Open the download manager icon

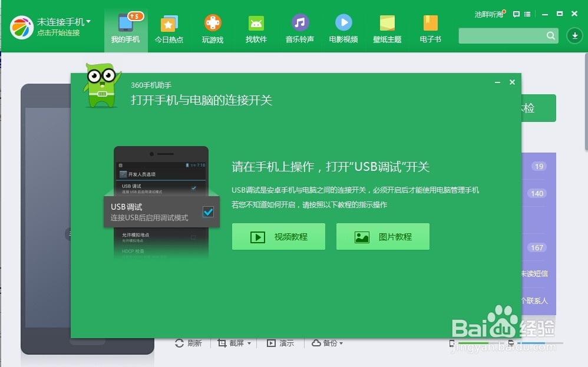click(x=574, y=35)
